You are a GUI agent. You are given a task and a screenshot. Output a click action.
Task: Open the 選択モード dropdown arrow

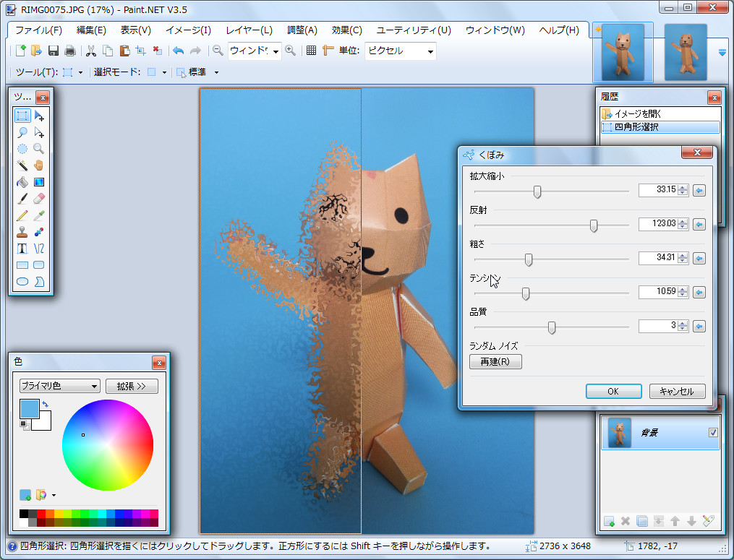click(164, 72)
